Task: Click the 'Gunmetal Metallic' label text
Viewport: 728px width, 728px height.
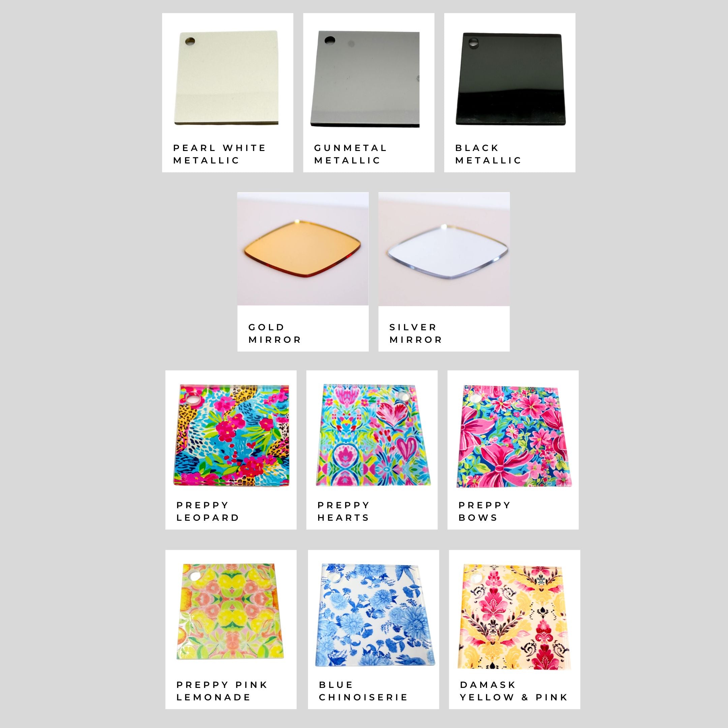Action: pyautogui.click(x=351, y=154)
